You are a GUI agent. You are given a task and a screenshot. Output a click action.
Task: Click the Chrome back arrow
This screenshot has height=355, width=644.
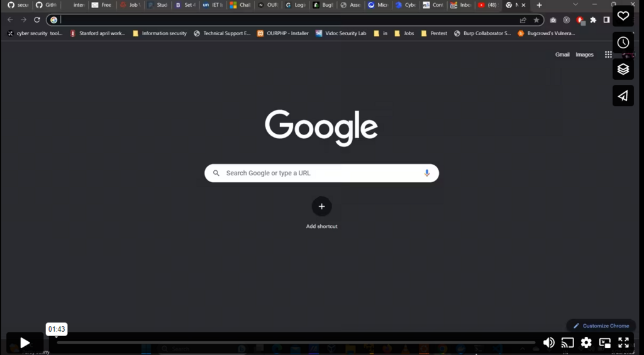[x=10, y=19]
